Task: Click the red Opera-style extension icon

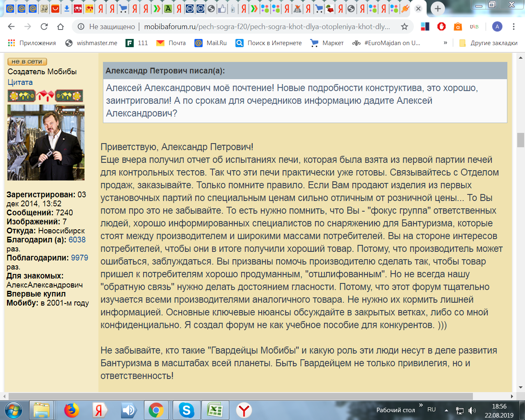Action: point(441,27)
